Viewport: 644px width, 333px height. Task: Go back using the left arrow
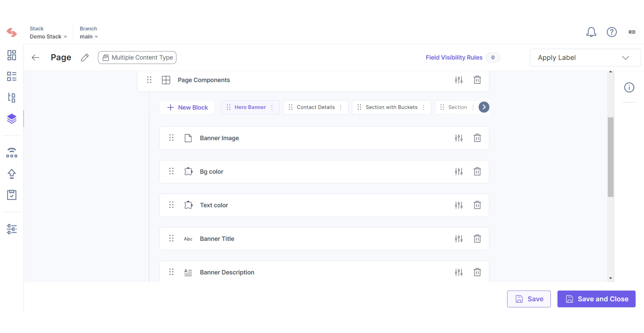(35, 57)
